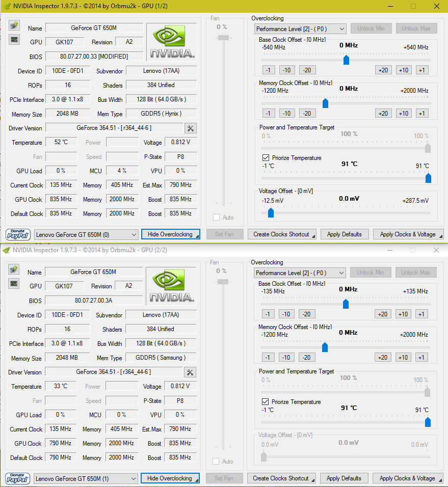Minimize the GPU (1/2) window

click(x=390, y=6)
